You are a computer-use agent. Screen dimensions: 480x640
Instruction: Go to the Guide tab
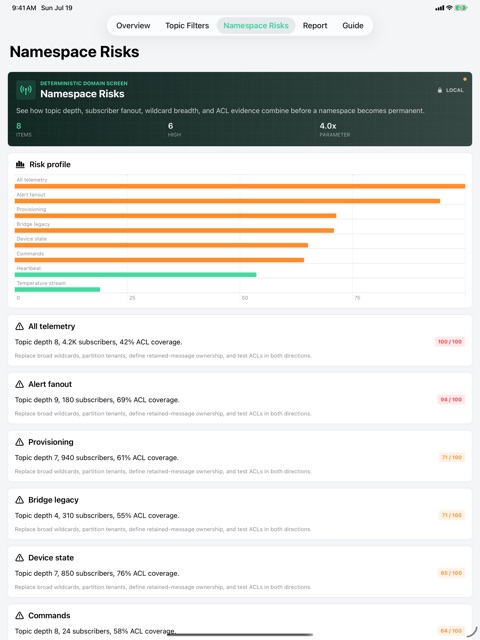click(x=353, y=26)
